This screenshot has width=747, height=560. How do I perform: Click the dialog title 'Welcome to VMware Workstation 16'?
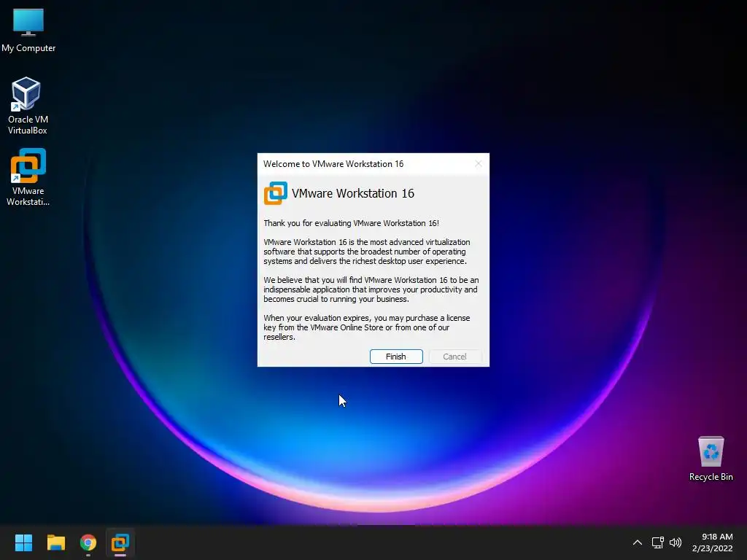coord(333,164)
